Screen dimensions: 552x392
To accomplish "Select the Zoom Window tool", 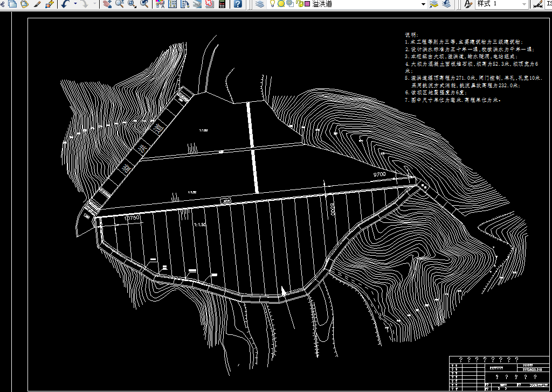I will (132, 4).
